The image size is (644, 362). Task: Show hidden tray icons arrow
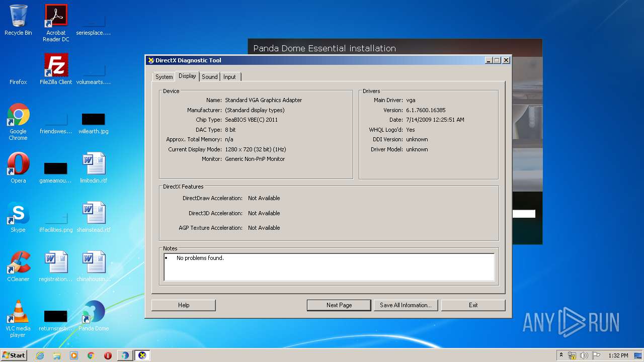pyautogui.click(x=561, y=355)
